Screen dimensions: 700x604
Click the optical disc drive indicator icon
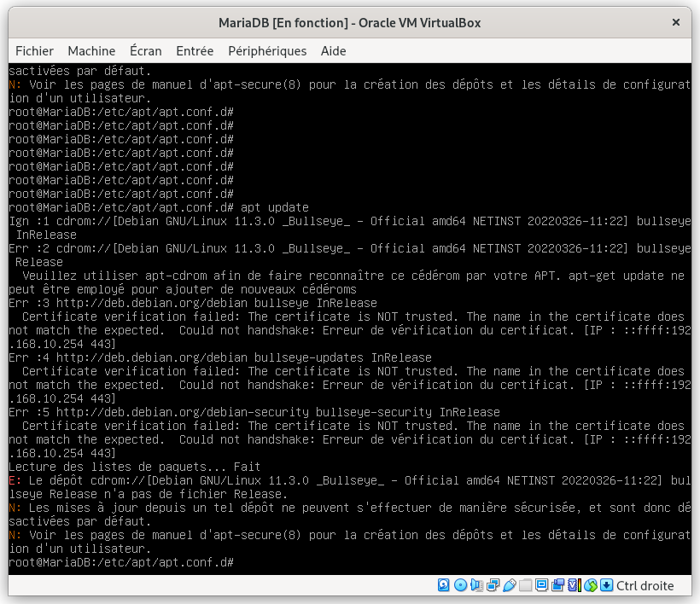(460, 585)
